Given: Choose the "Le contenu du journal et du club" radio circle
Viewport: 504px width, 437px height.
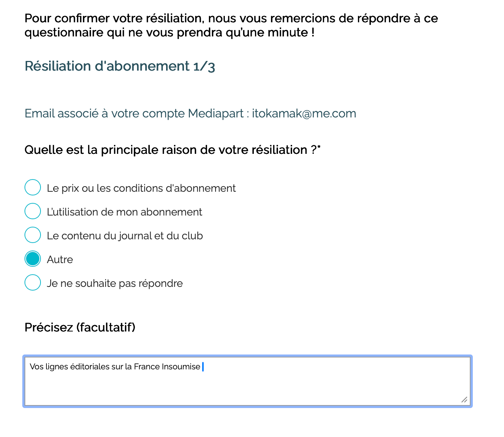Looking at the screenshot, I should pos(33,235).
